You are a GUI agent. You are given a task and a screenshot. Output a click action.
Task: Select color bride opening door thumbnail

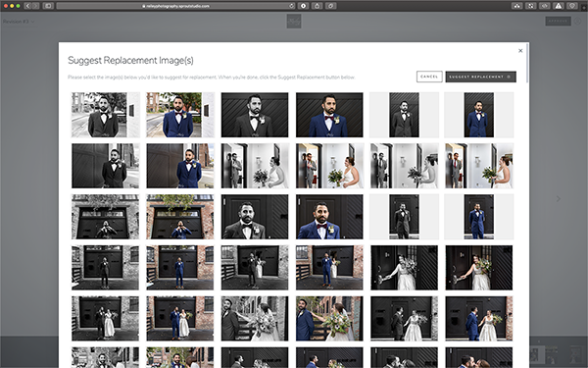pyautogui.click(x=479, y=267)
